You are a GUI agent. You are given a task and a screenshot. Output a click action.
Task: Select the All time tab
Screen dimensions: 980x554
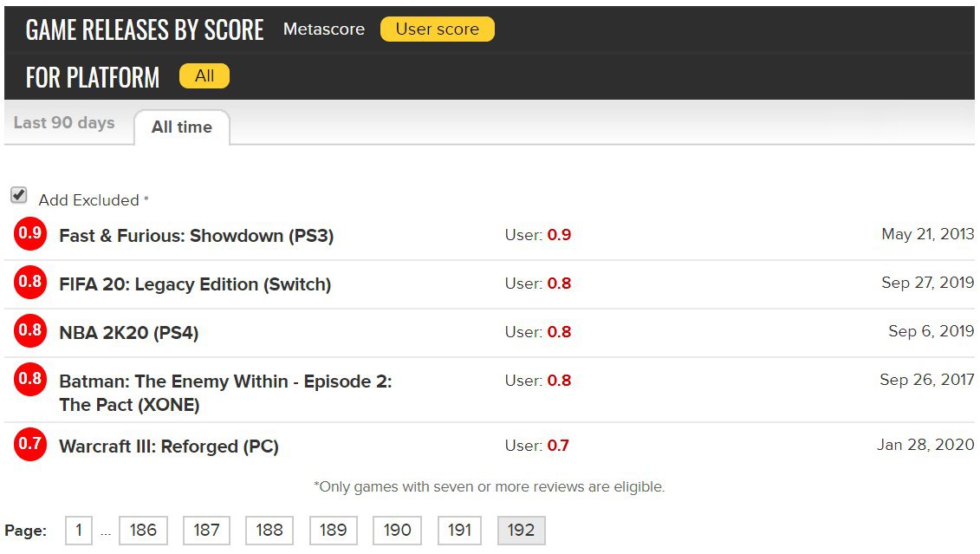pos(182,127)
